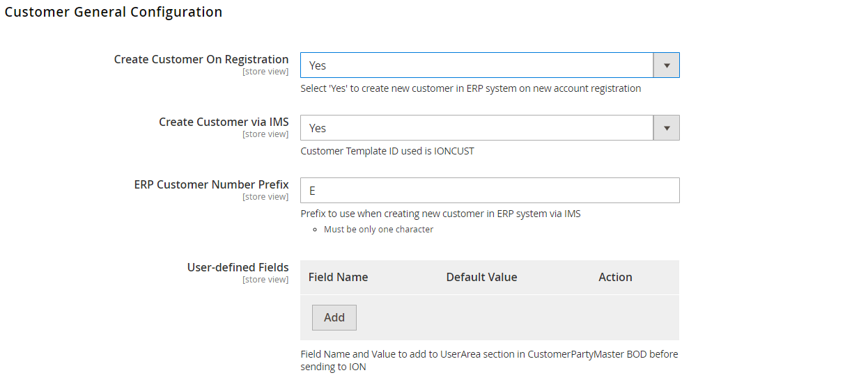
Task: Click into the ERP Customer Number Prefix field
Action: (489, 191)
